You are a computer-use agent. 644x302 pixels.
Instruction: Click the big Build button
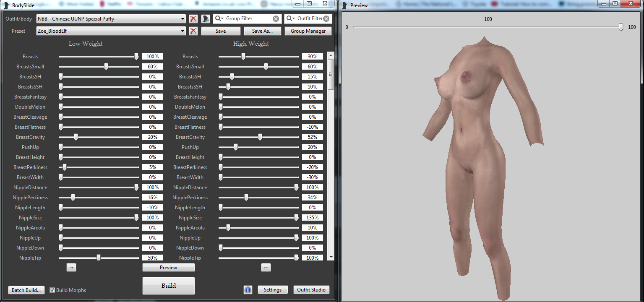(x=169, y=286)
